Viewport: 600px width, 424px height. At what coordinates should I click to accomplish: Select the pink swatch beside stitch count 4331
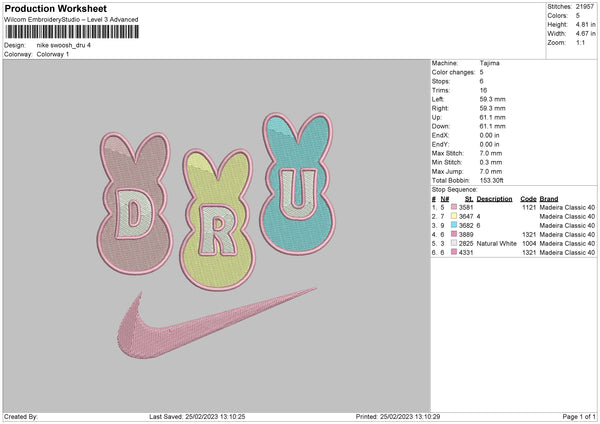(454, 252)
